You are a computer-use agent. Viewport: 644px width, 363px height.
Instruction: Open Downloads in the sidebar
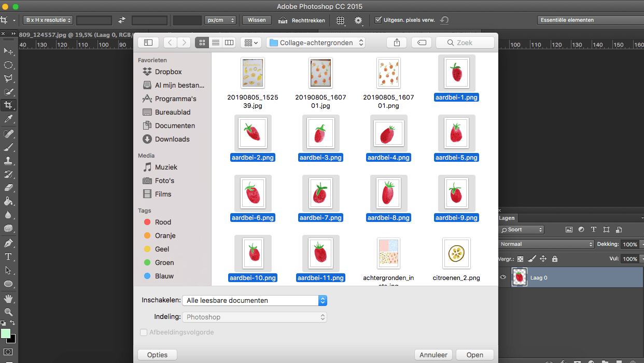172,139
